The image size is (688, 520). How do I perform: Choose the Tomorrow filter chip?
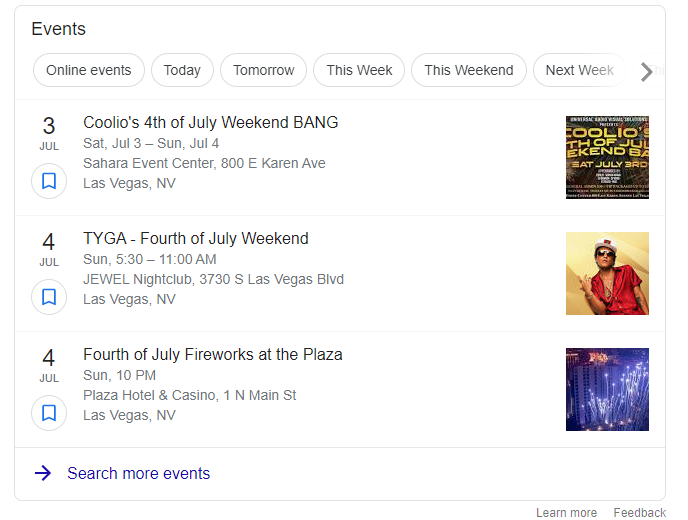(x=264, y=70)
